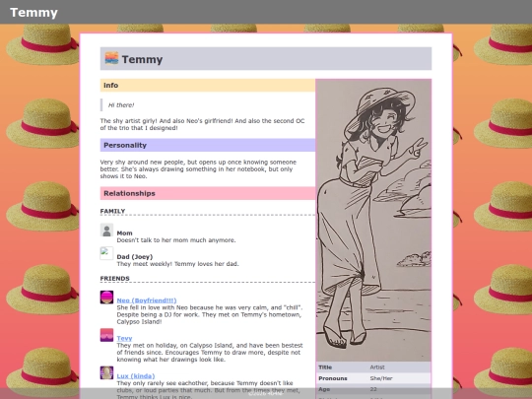Click the broken image icon for Dad (Joey)

[x=106, y=253]
